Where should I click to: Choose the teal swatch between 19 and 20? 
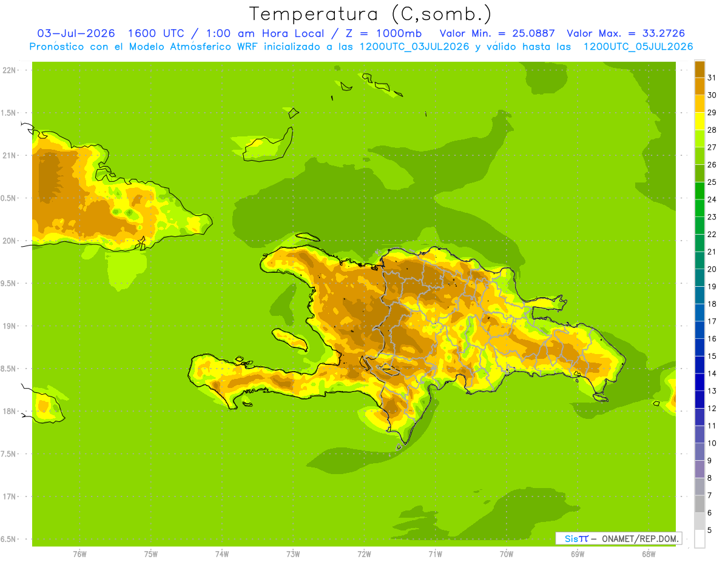699,278
